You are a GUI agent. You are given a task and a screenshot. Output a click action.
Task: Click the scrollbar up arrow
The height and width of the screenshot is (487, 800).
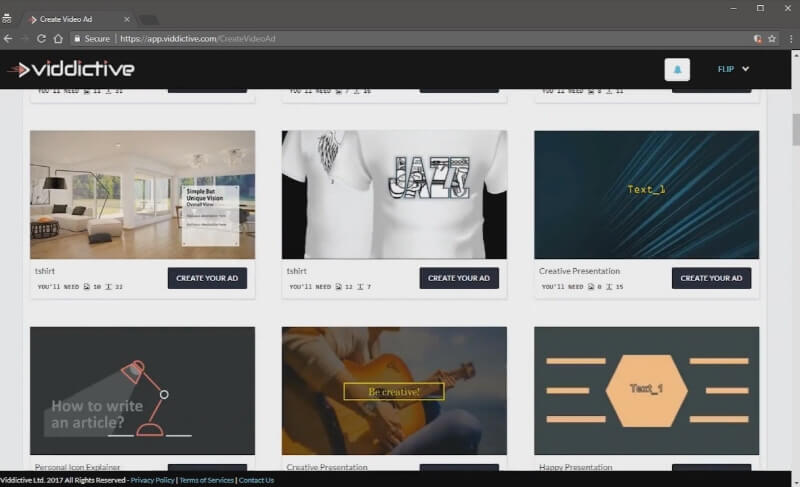[795, 54]
